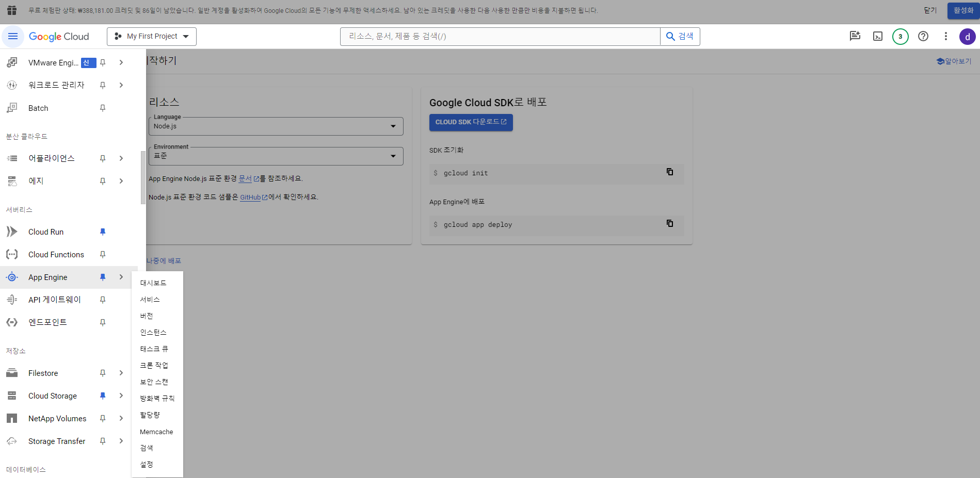Open the help question mark icon
The height and width of the screenshot is (478, 980).
[x=923, y=36]
